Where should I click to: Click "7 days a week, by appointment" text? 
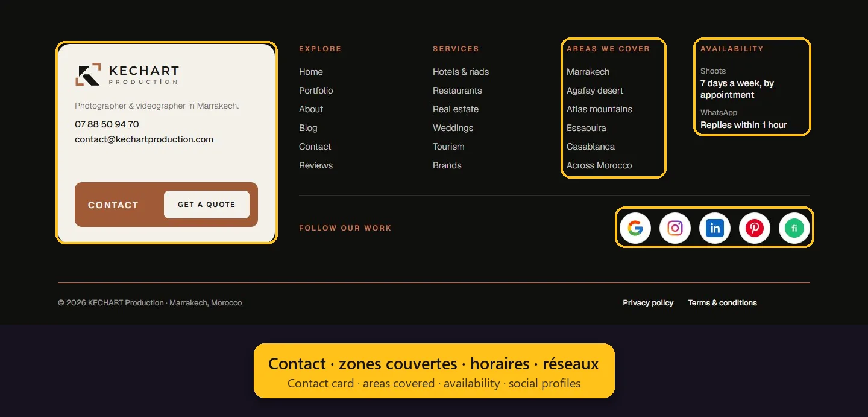click(737, 89)
